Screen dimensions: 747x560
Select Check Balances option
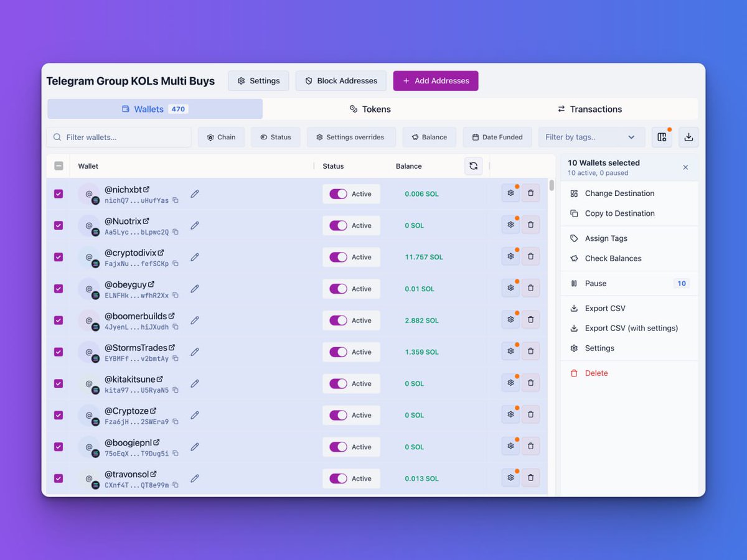pos(629,258)
